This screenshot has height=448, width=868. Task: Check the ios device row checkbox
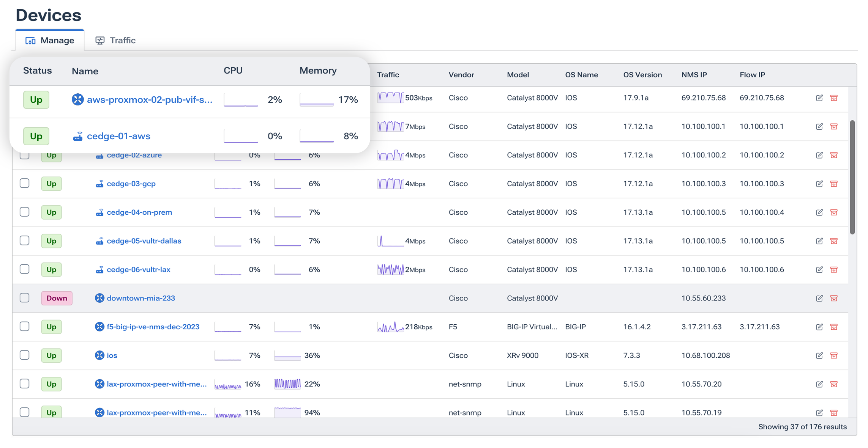(25, 355)
